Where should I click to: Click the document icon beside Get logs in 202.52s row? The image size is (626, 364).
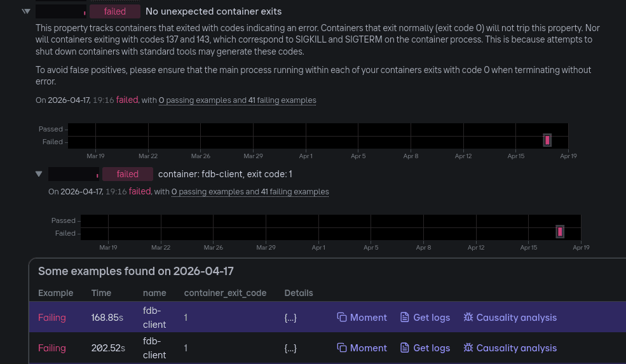[405, 348]
